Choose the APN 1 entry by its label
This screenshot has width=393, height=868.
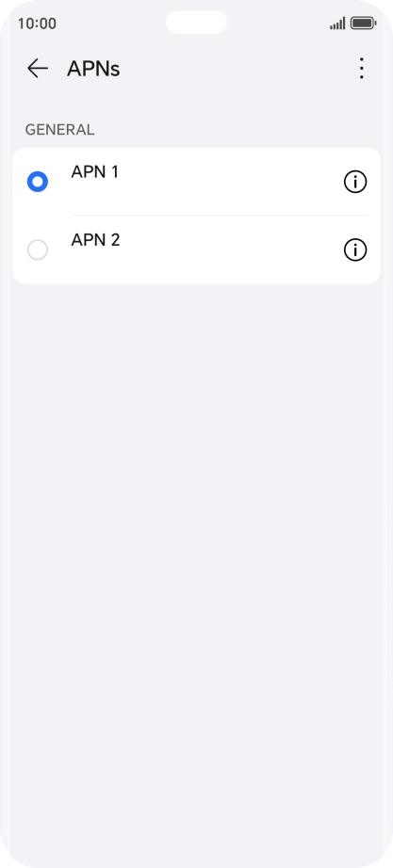tap(95, 172)
